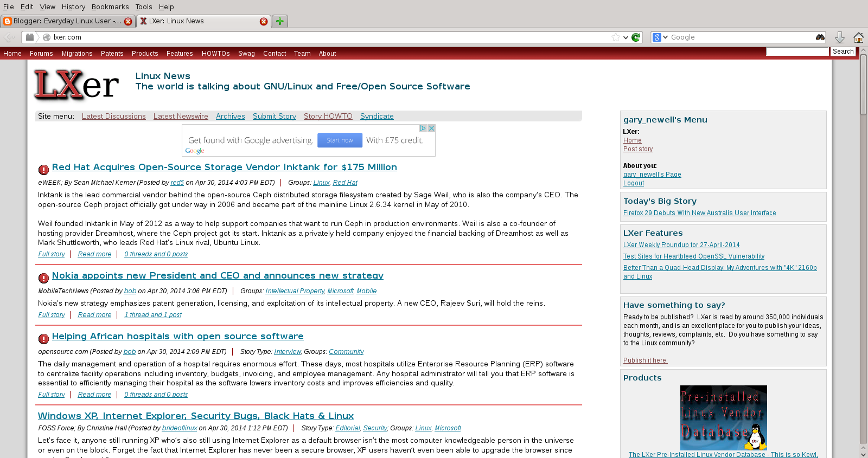Open the URL history dropdown arrow
The height and width of the screenshot is (458, 868).
click(x=626, y=37)
